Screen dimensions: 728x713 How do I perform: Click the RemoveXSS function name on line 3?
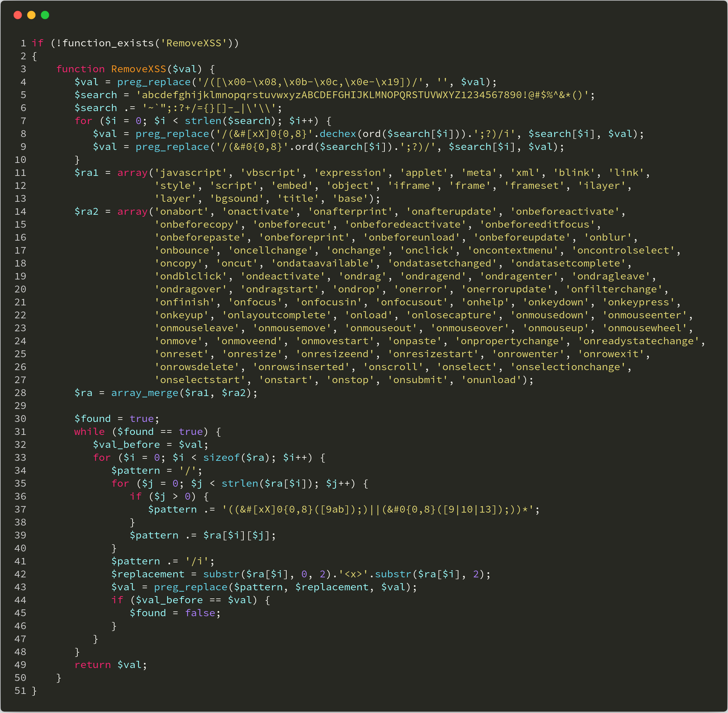(x=138, y=69)
